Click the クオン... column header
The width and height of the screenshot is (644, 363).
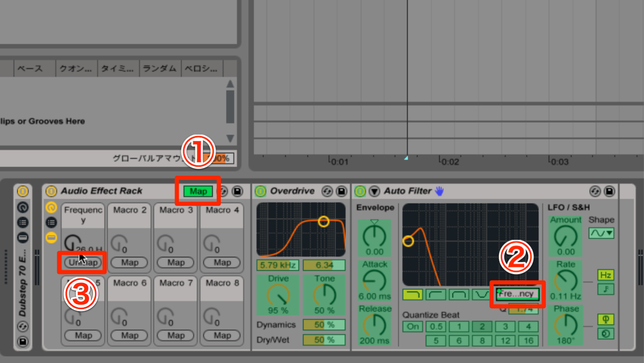tap(76, 68)
